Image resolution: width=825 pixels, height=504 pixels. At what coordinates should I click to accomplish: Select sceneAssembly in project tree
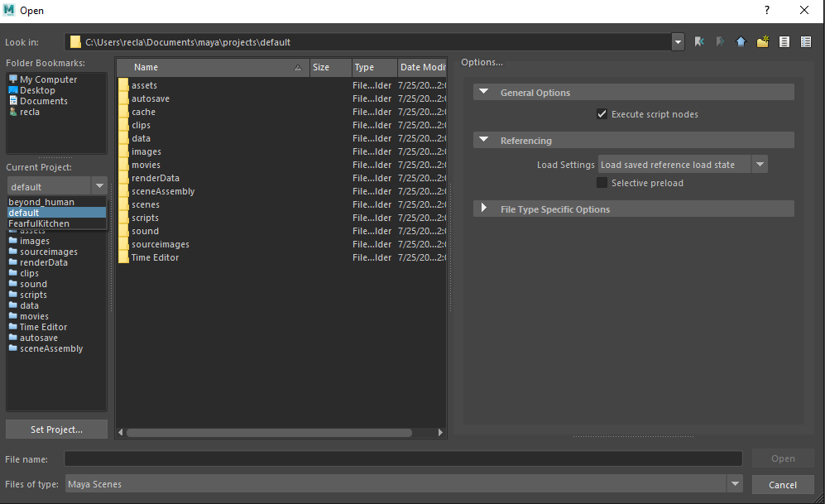[46, 348]
